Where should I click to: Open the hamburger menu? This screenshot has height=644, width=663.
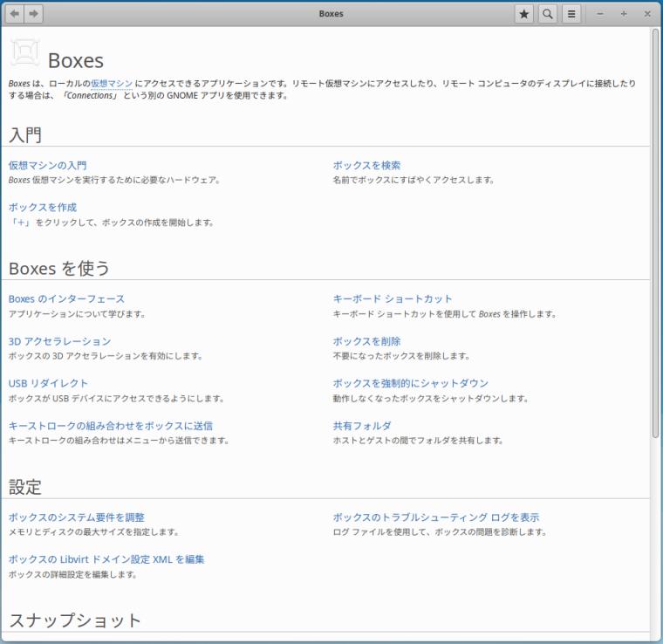(571, 14)
